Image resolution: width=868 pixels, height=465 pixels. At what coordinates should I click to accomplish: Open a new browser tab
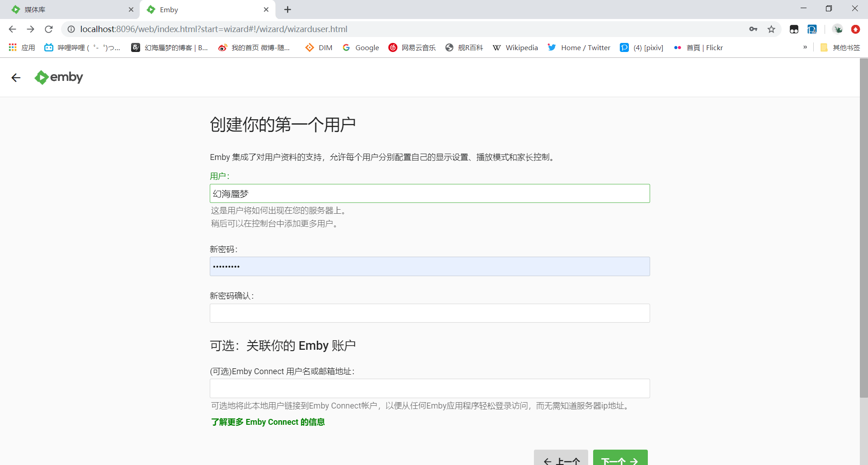pyautogui.click(x=288, y=9)
